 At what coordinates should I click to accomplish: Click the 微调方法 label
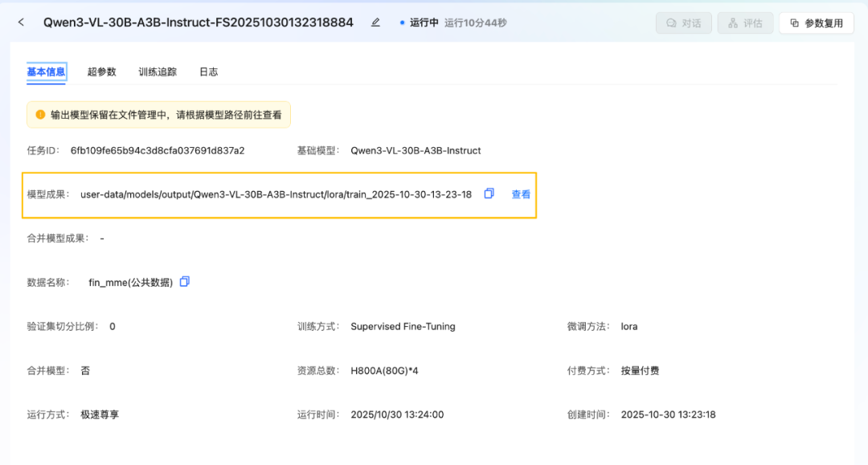pos(588,326)
